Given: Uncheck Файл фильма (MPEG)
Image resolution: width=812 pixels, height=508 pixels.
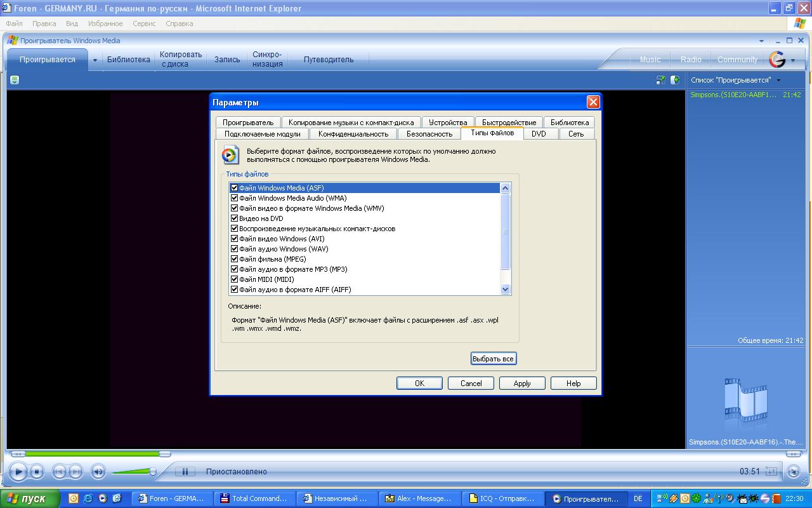Looking at the screenshot, I should pos(234,259).
